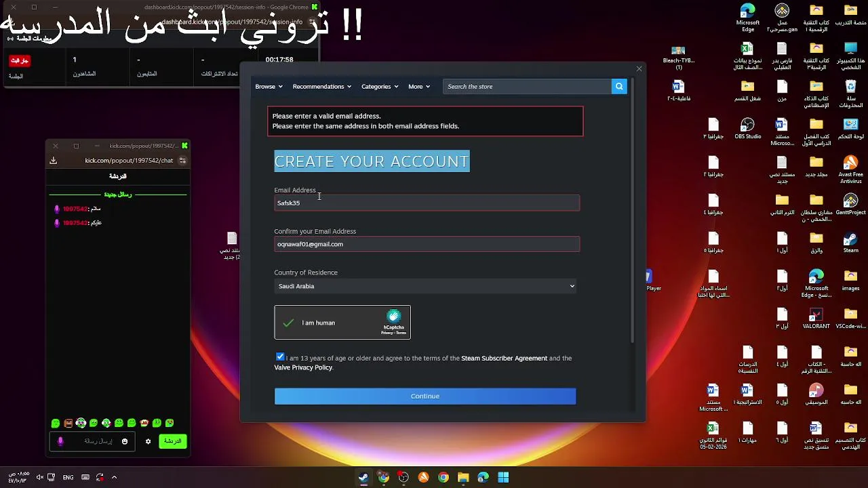
Task: Select the Bleach-TYB file on desktop
Action: pos(678,58)
